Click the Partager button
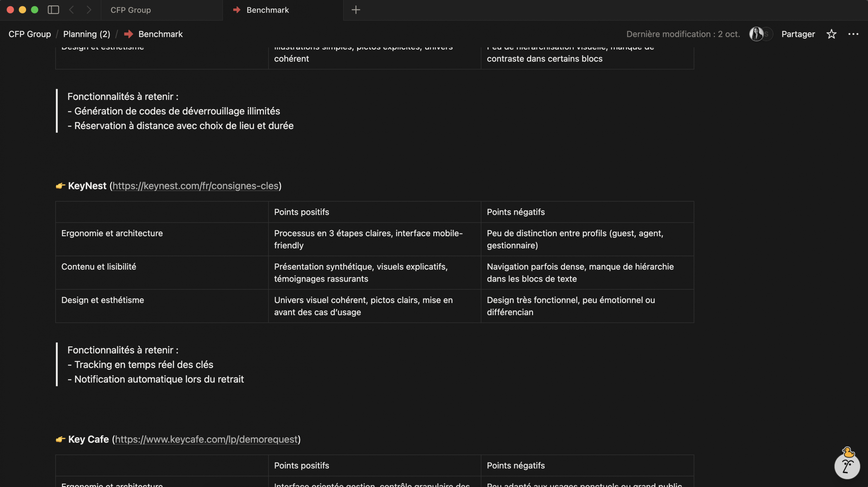The image size is (868, 487). (798, 34)
